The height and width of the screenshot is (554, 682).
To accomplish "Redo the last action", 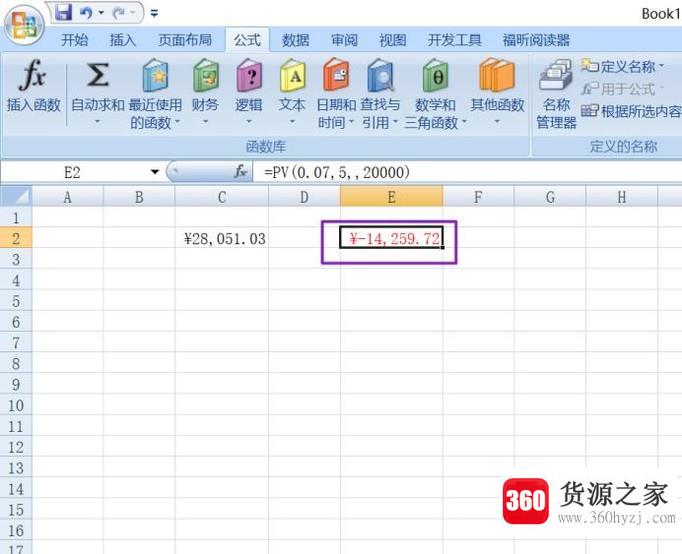I will click(x=119, y=13).
